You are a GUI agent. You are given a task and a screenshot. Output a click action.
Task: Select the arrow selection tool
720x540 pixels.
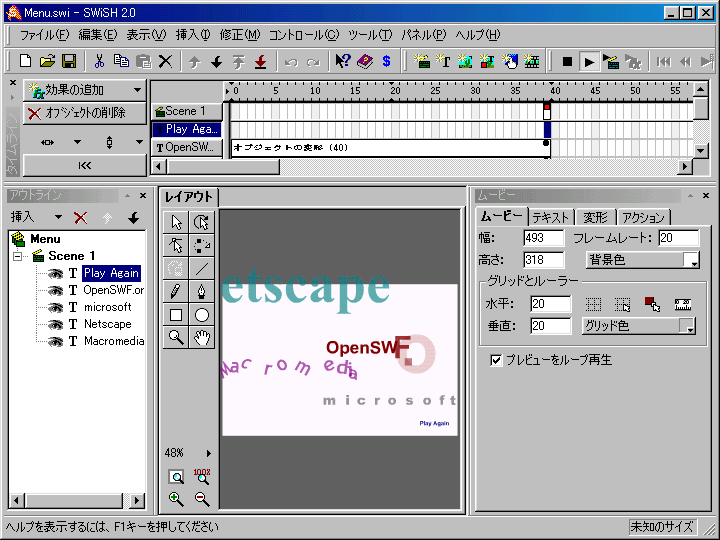tap(176, 222)
